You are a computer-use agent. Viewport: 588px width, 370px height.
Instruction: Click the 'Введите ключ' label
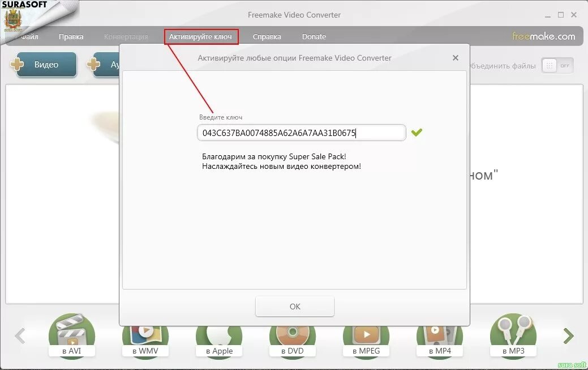221,117
